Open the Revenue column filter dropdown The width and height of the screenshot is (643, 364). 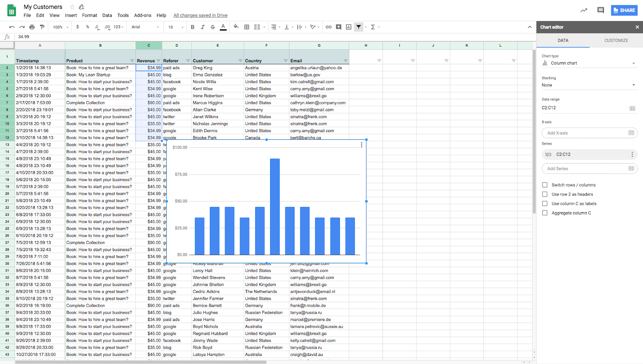pyautogui.click(x=158, y=61)
